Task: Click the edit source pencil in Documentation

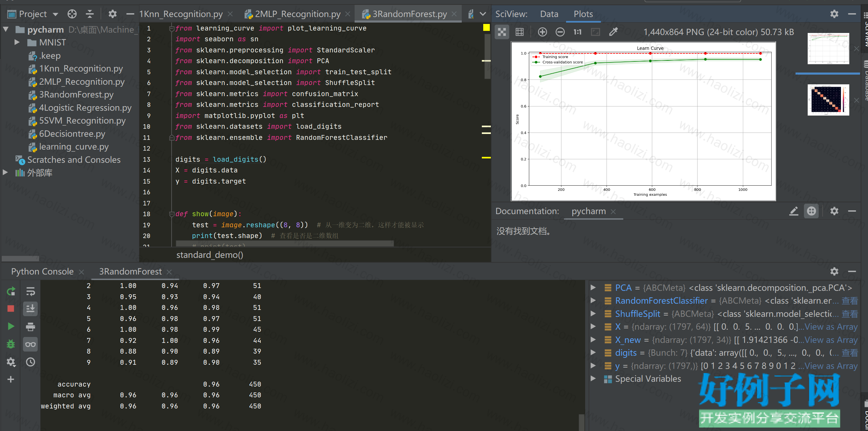Action: tap(794, 211)
